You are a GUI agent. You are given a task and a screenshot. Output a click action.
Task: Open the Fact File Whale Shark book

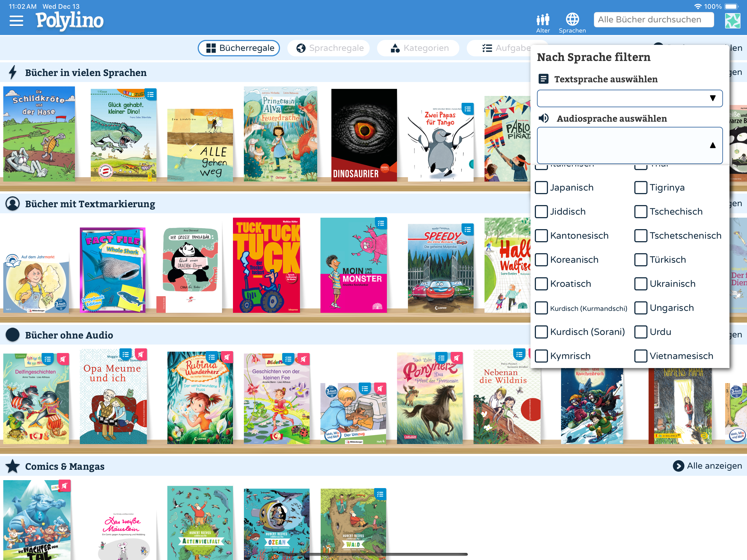[112, 270]
